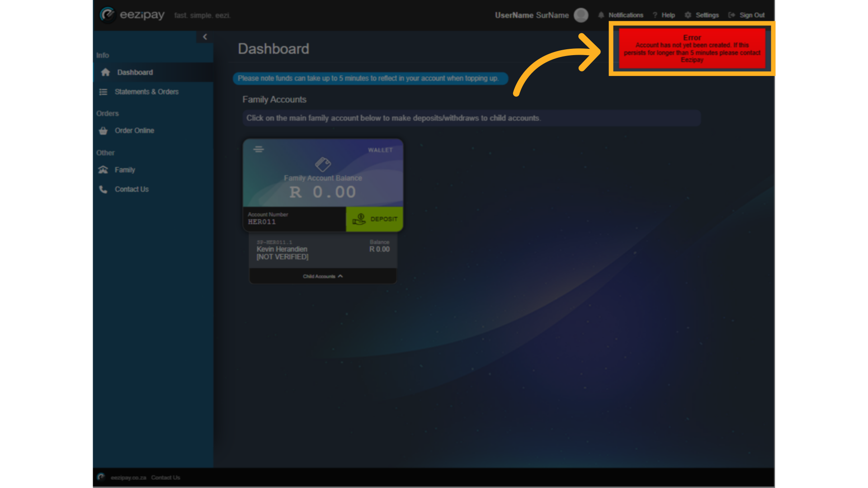Open Settings from the top bar
This screenshot has width=868, height=488.
[707, 15]
